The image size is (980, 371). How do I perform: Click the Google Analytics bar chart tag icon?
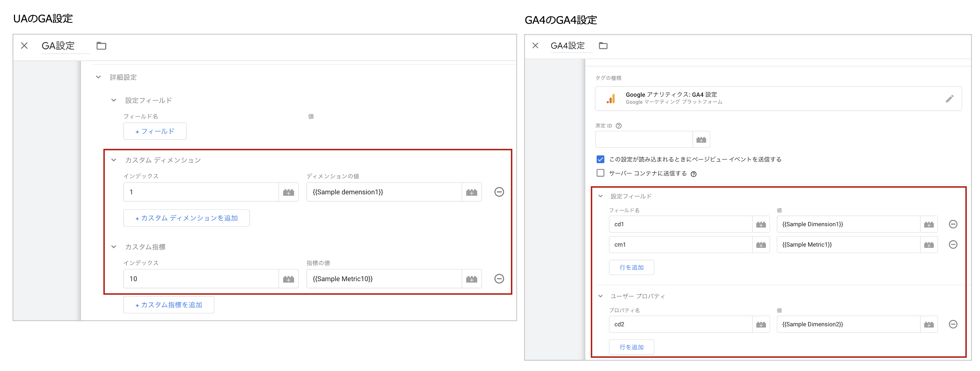pos(611,99)
